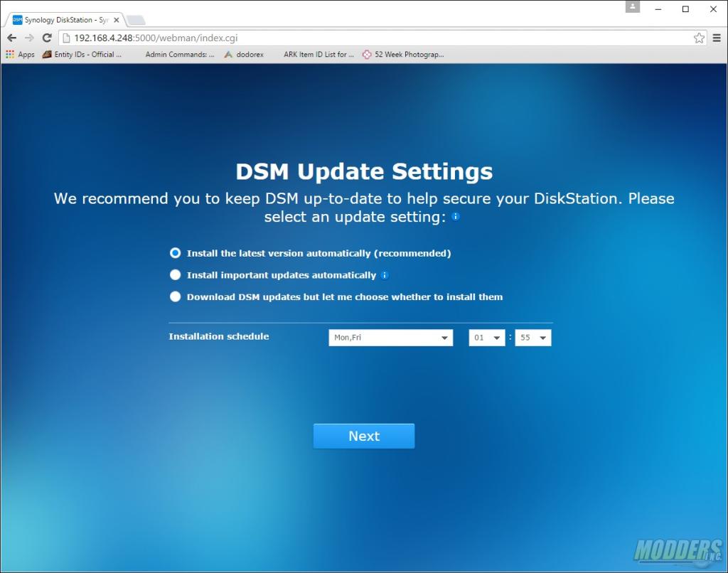This screenshot has height=573, width=728.
Task: Close the Synology DiskStation tab
Action: 117,20
